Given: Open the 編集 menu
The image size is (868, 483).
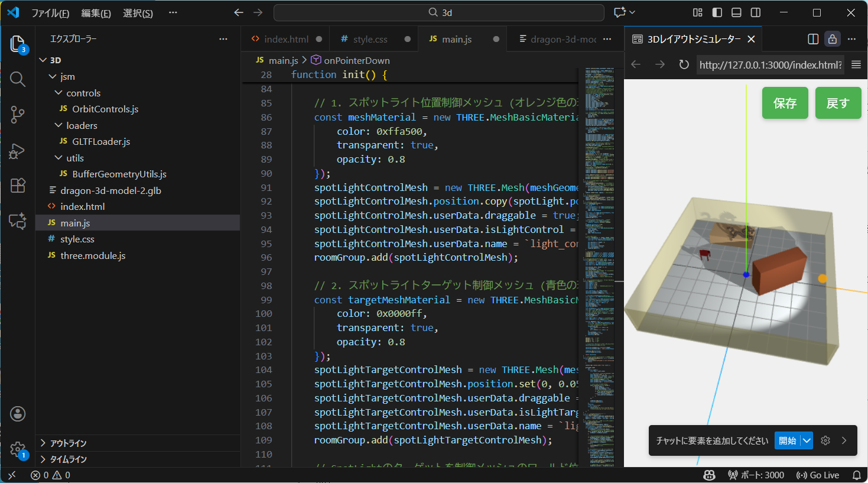Looking at the screenshot, I should click(96, 12).
